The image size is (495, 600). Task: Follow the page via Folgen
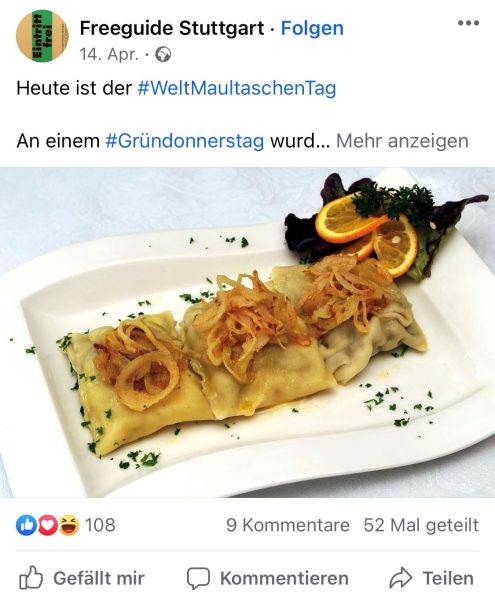312,28
